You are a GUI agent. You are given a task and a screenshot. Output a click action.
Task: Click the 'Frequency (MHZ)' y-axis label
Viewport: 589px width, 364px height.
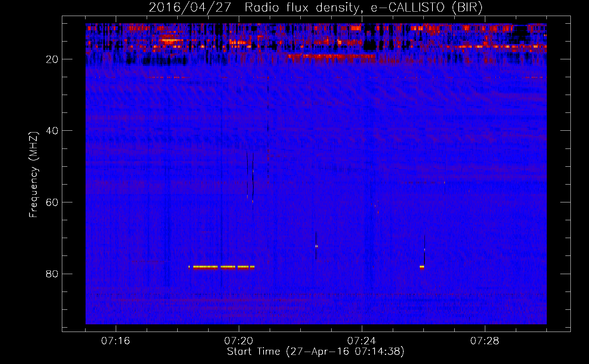coord(33,174)
